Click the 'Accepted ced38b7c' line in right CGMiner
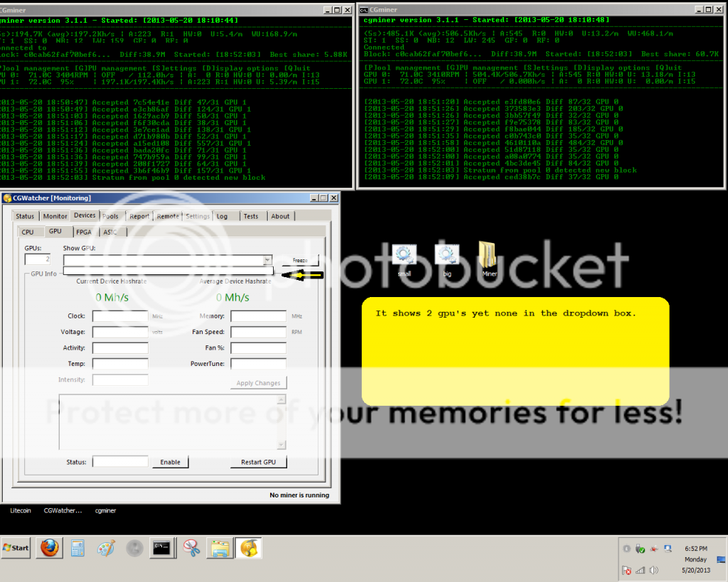 pos(491,177)
